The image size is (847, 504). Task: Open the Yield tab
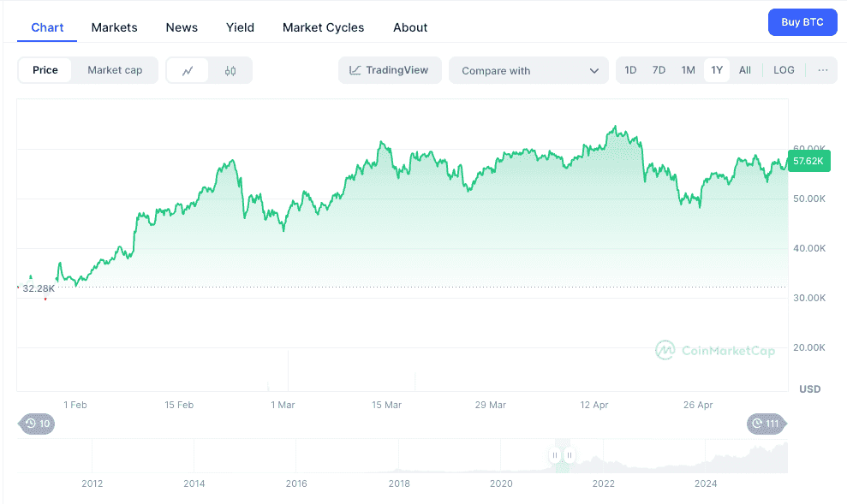[240, 27]
